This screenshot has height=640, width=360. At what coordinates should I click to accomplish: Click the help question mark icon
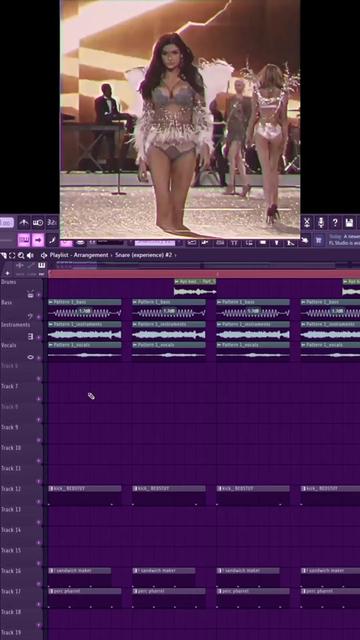pos(335,222)
